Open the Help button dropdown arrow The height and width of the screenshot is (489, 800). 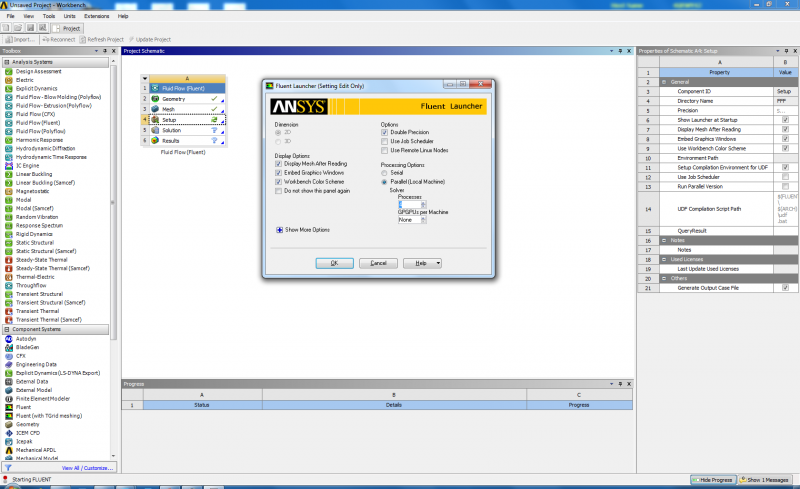coord(438,263)
